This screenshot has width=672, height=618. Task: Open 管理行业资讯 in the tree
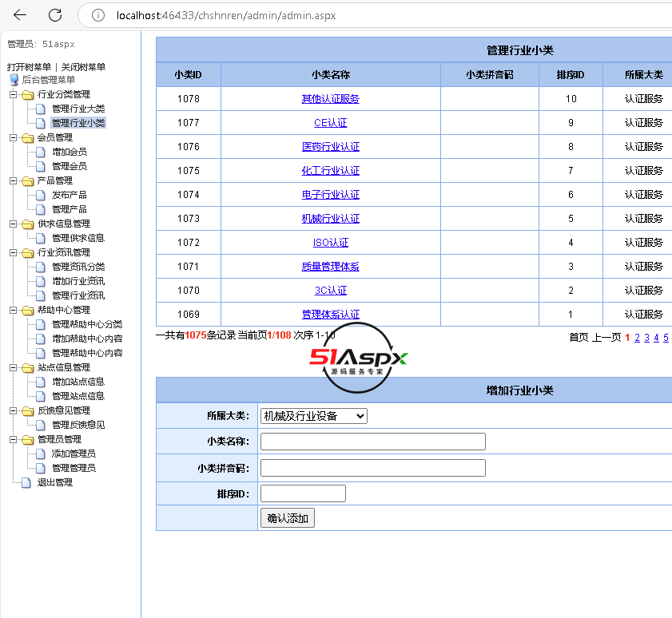(78, 295)
